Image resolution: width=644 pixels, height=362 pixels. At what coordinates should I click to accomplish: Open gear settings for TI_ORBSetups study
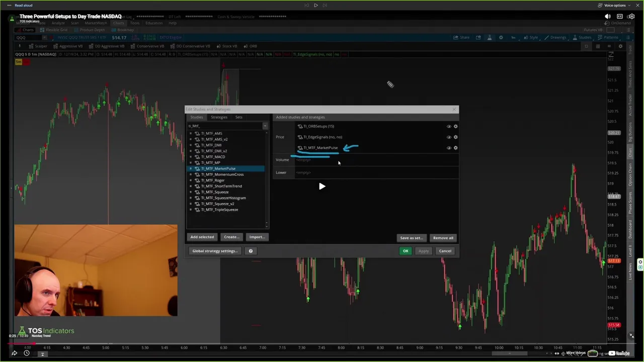[456, 126]
